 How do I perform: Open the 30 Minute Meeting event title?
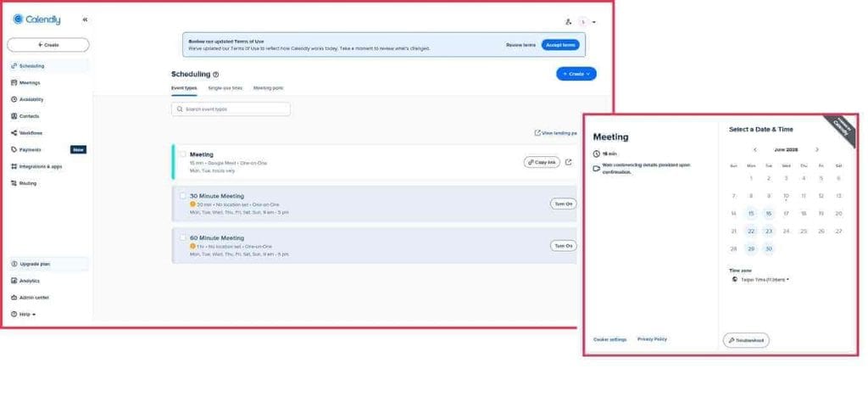coord(217,196)
